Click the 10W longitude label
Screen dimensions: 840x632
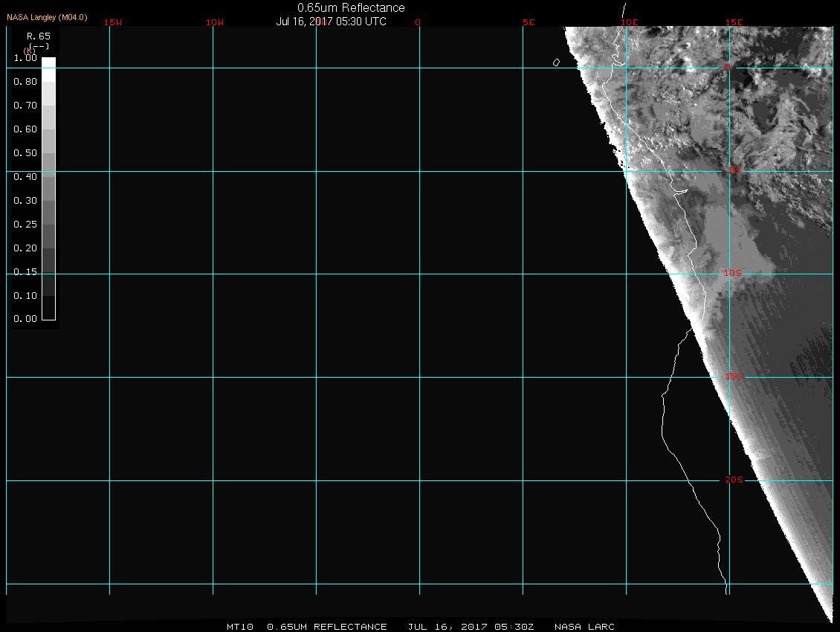tap(215, 22)
